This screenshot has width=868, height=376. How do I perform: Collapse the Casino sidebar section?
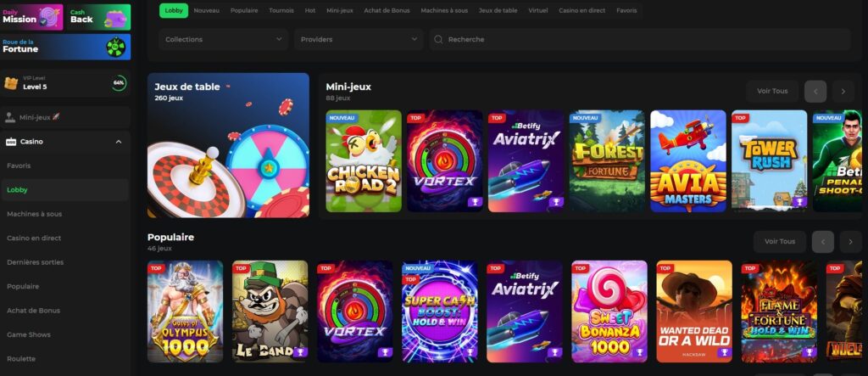pos(118,142)
